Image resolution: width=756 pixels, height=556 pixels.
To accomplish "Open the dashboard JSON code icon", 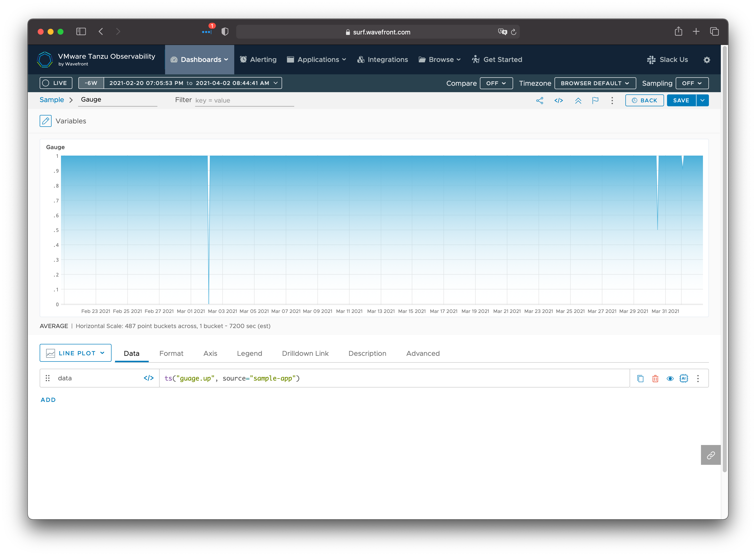I will point(558,100).
